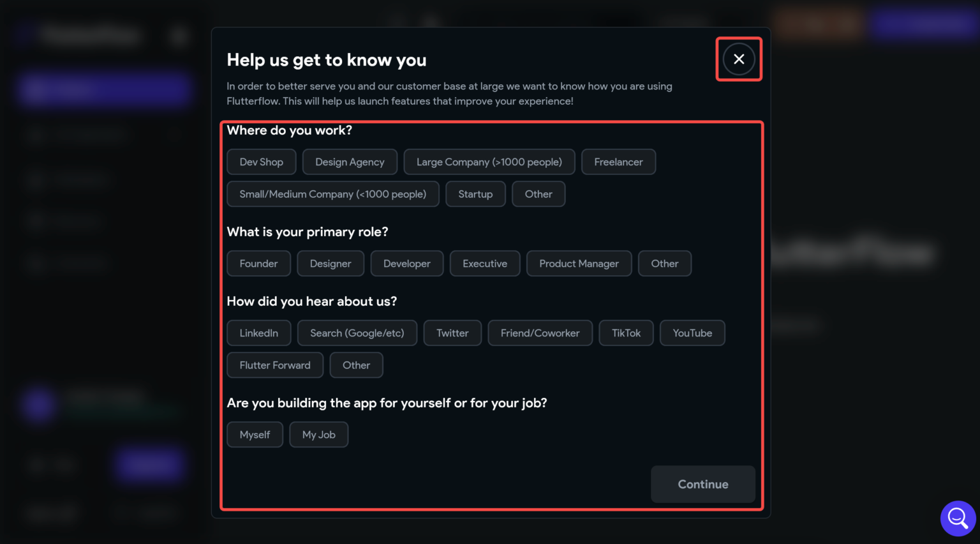Choose Product Manager role
The image size is (980, 544).
pos(579,264)
